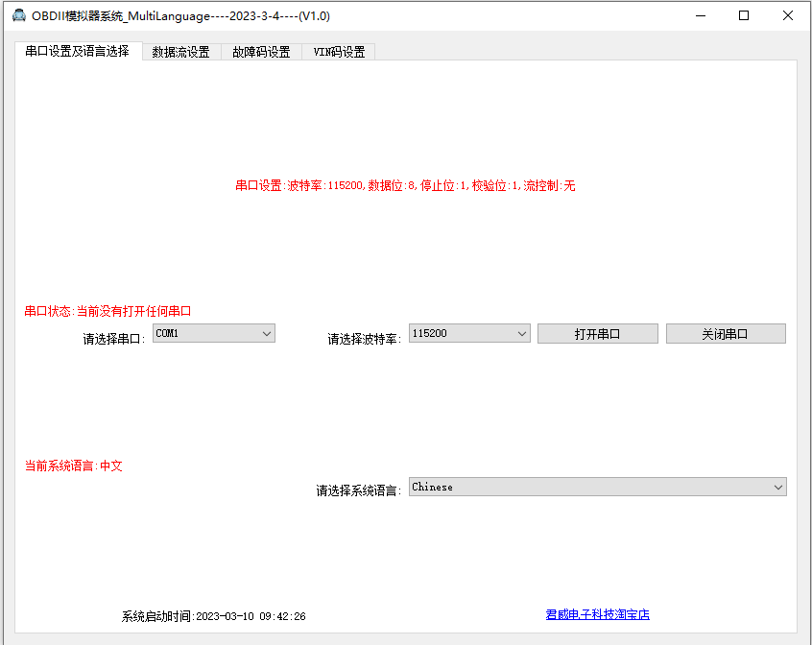
Task: Click the 串口设置 configuration summary text
Action: click(405, 186)
